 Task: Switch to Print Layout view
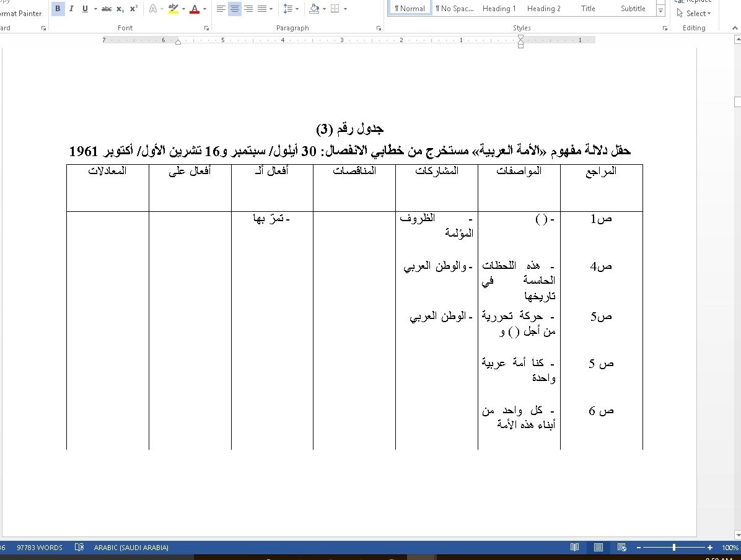(x=598, y=547)
